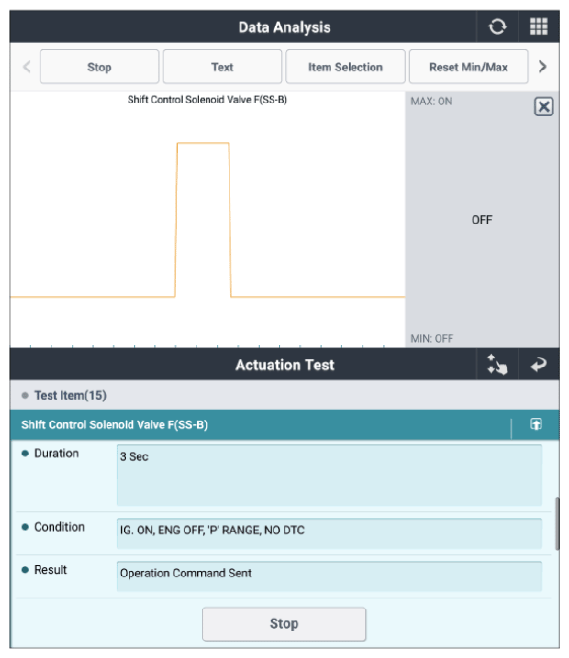Click the Stop button in Data Analysis toolbar
This screenshot has width=569, height=658.
pyautogui.click(x=99, y=67)
